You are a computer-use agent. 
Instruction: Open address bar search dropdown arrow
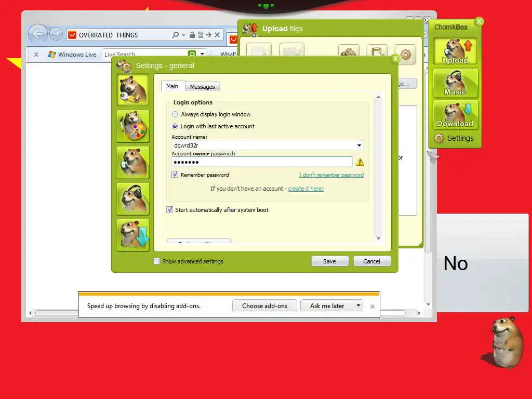click(x=183, y=35)
